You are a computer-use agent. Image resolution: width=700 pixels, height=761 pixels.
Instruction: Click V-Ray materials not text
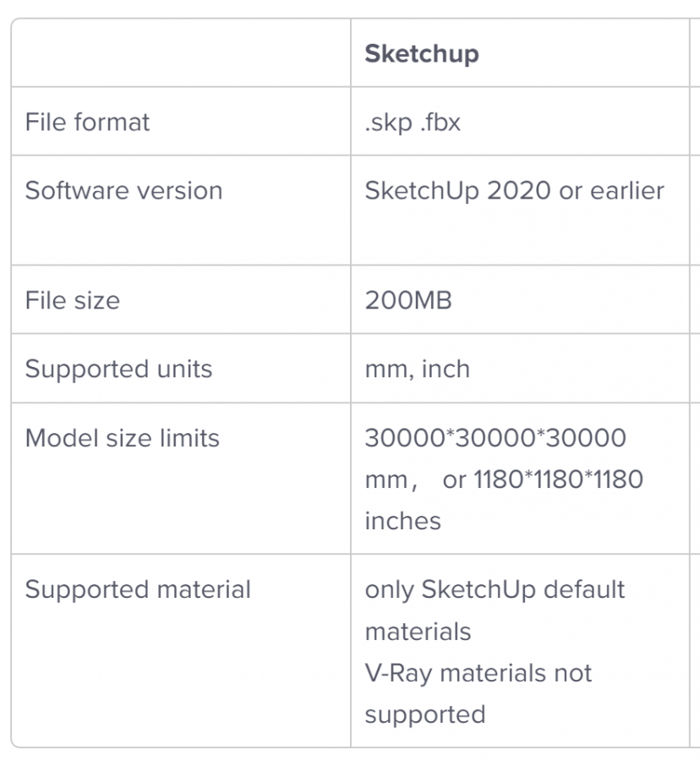(479, 674)
